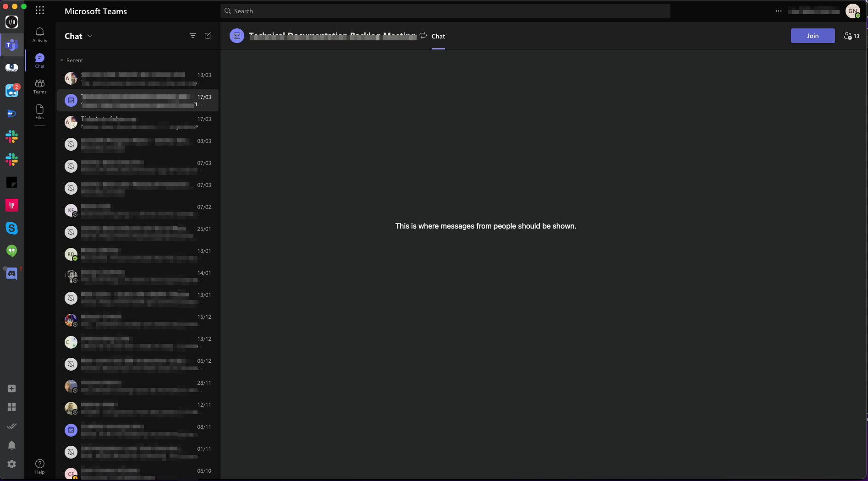Open the settings gear icon
Screen dimensions: 868x481
pos(12,464)
